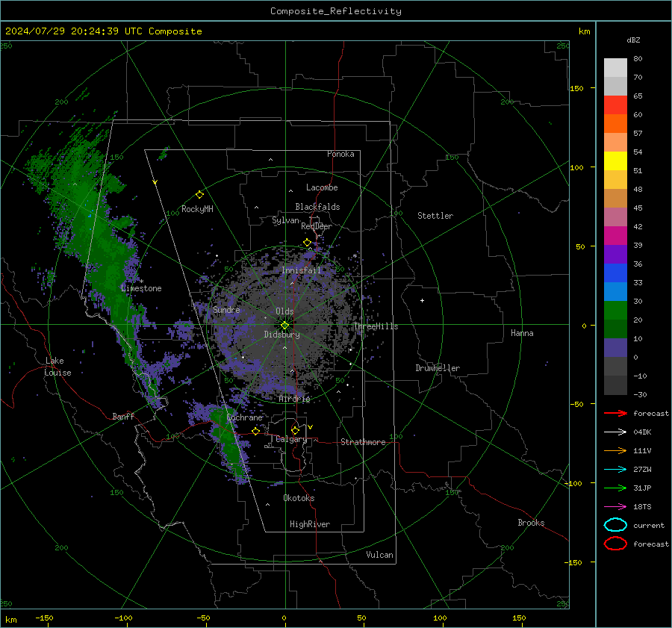The image size is (672, 628).
Task: Click the Stettler city label
Action: pyautogui.click(x=435, y=216)
